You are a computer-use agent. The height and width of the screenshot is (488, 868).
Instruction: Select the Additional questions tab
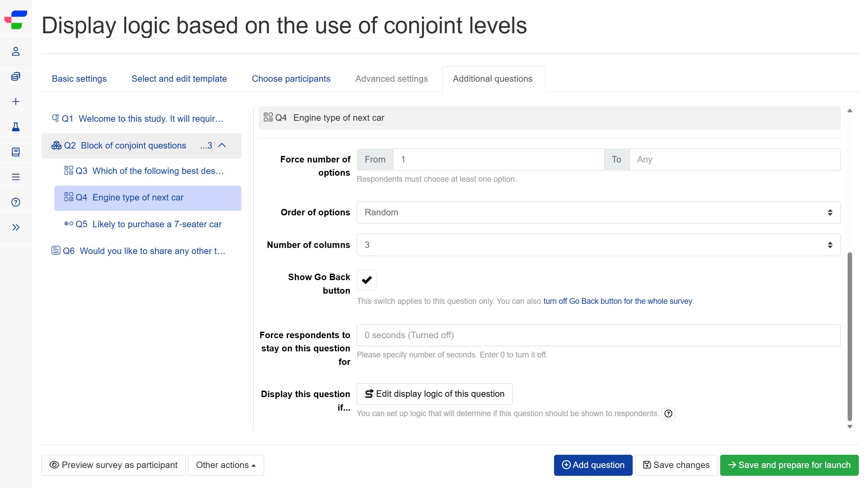(494, 79)
